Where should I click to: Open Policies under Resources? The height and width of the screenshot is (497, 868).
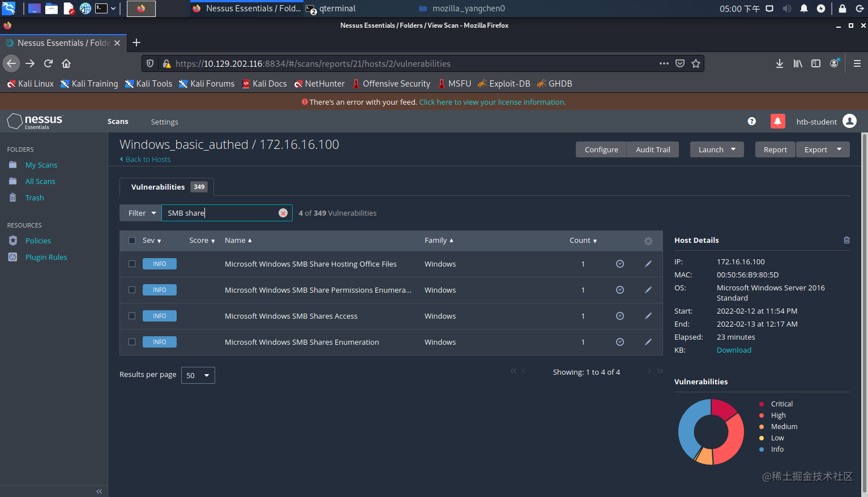[x=38, y=241]
